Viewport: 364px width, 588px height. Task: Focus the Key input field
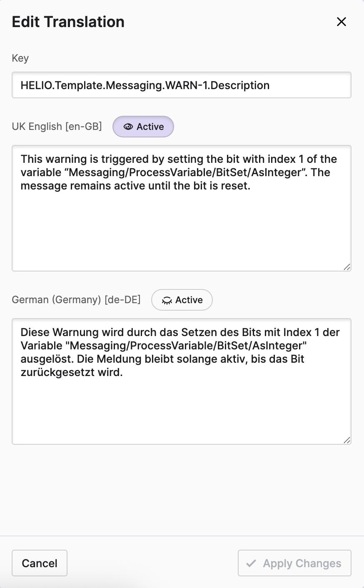(182, 85)
